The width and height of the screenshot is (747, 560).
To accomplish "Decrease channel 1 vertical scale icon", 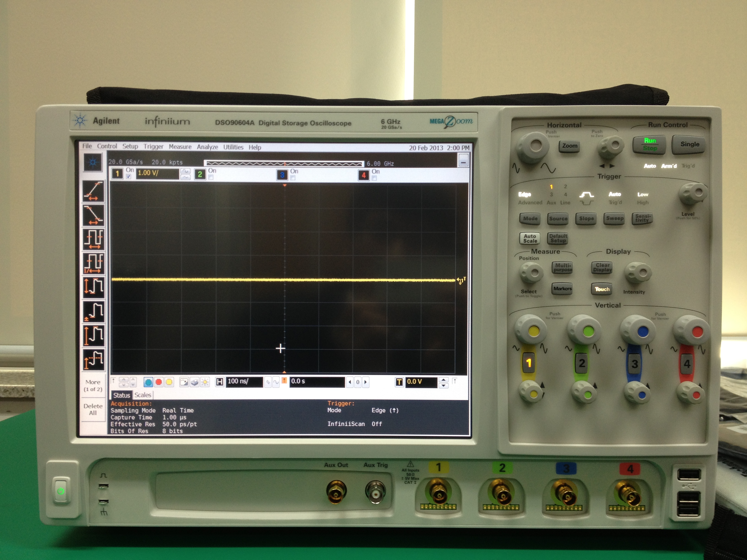I will pyautogui.click(x=185, y=177).
